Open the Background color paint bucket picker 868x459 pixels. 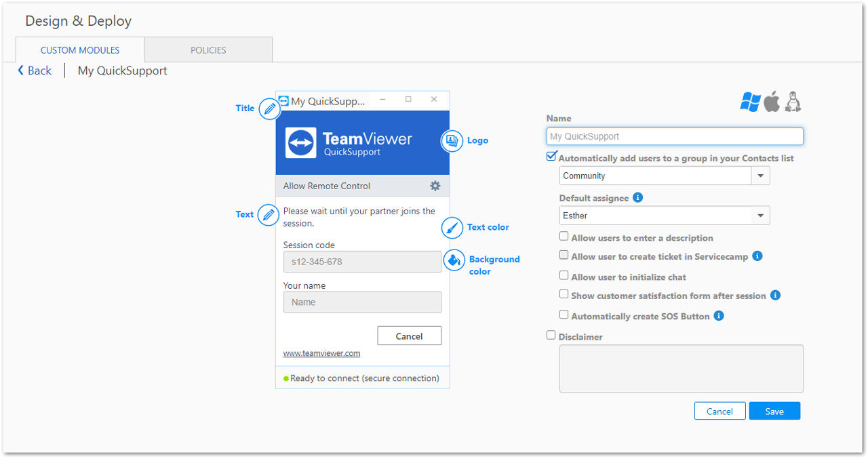pos(454,260)
